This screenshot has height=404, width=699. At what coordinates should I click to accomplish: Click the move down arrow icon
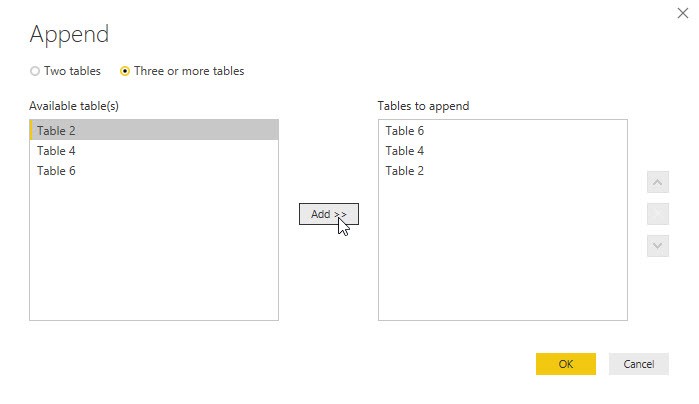coord(658,246)
